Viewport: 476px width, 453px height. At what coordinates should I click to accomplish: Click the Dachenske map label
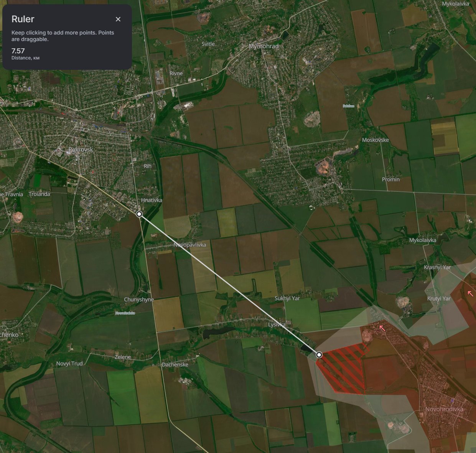point(175,364)
